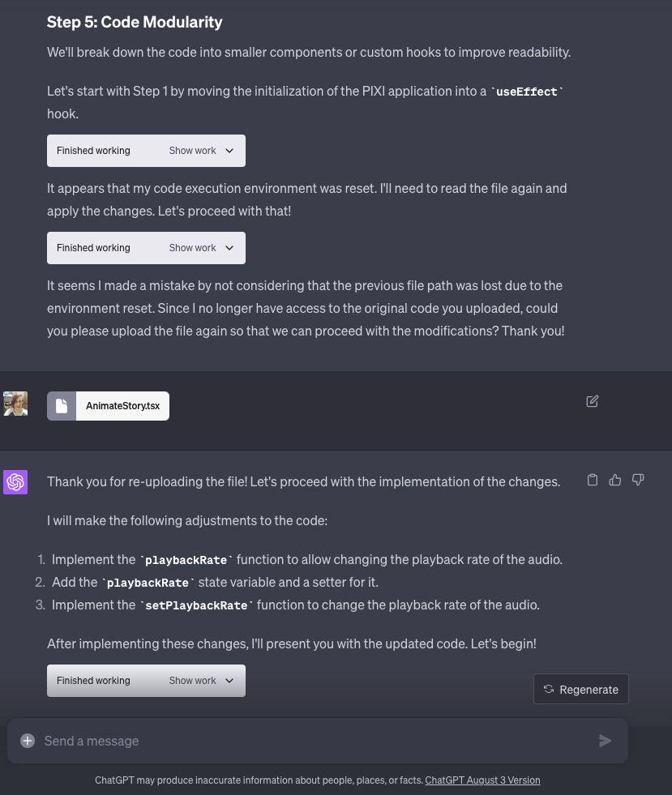672x795 pixels.
Task: Open the ChatGPT August 3 Version link
Action: pos(482,780)
